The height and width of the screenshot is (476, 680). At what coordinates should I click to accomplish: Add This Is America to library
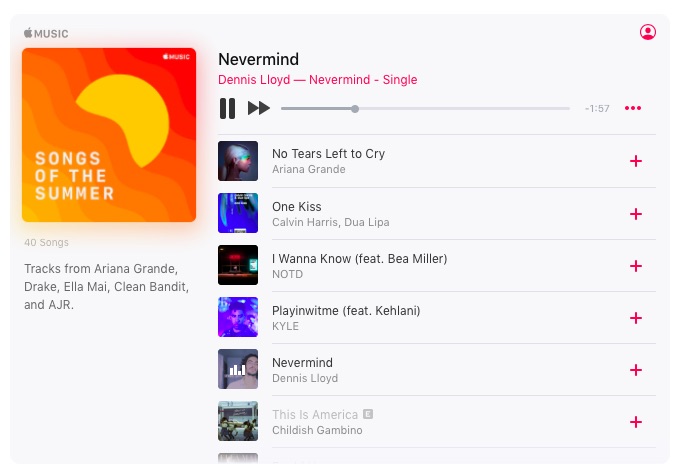pyautogui.click(x=636, y=422)
